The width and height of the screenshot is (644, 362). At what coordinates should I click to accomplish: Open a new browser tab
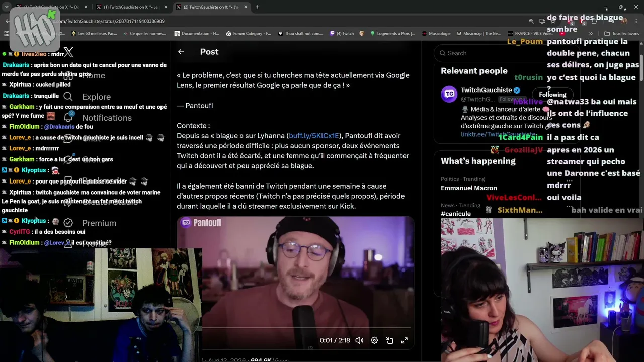(257, 7)
